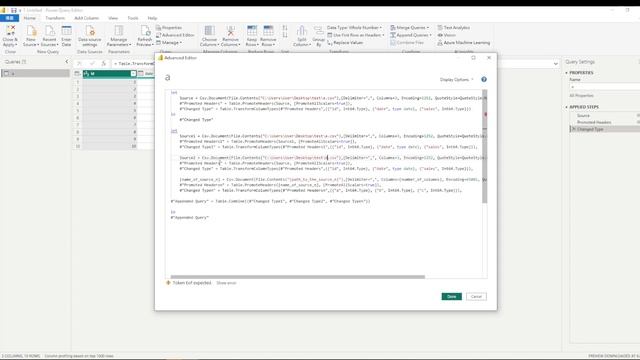Image resolution: width=640 pixels, height=360 pixels.
Task: Click the horizontal scrollbar in code editor
Action: (298, 277)
